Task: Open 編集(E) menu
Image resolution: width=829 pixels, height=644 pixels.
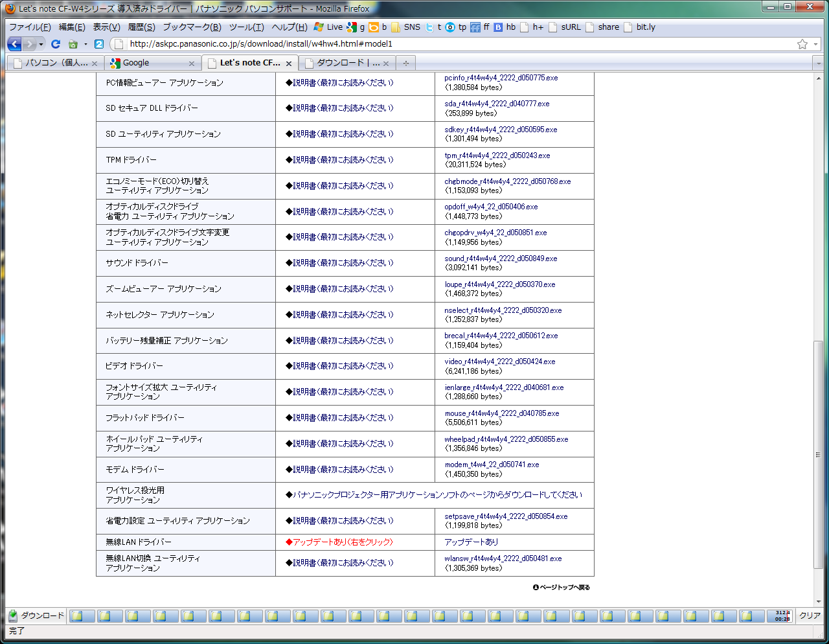Action: pos(72,27)
